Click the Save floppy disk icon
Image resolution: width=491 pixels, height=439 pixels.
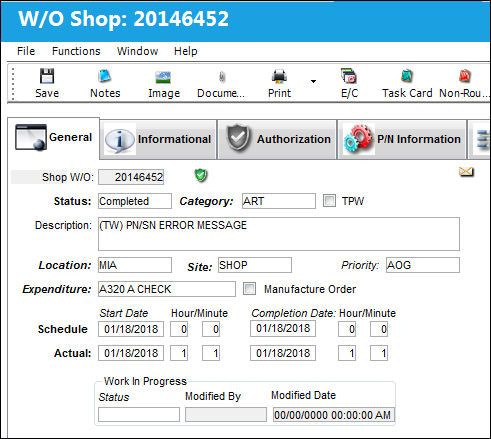(47, 76)
